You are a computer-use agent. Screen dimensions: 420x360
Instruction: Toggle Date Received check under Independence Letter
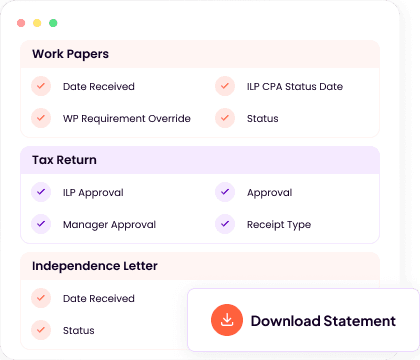click(41, 298)
